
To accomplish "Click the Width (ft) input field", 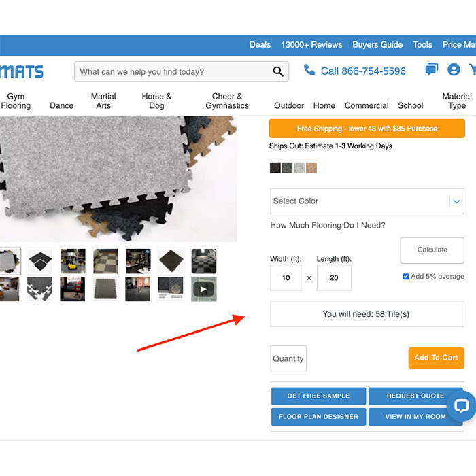I will pyautogui.click(x=286, y=277).
